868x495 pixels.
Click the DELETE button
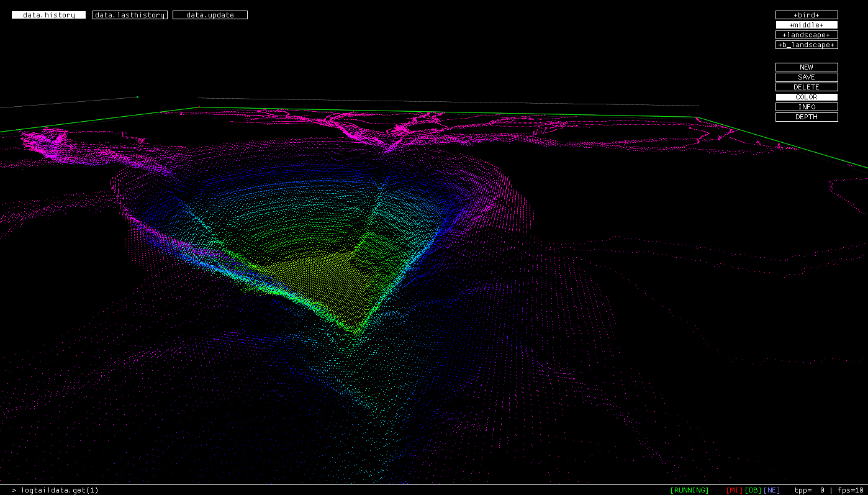806,87
